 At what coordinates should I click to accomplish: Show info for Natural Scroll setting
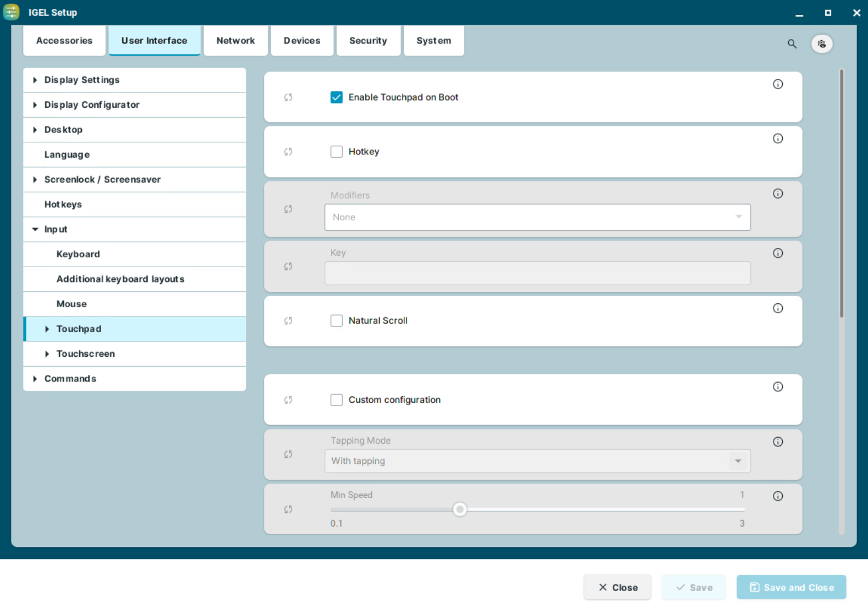pos(777,308)
